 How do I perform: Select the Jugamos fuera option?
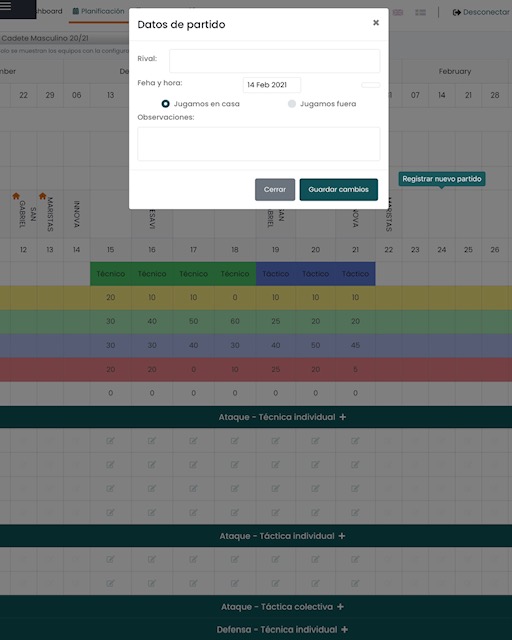(292, 104)
